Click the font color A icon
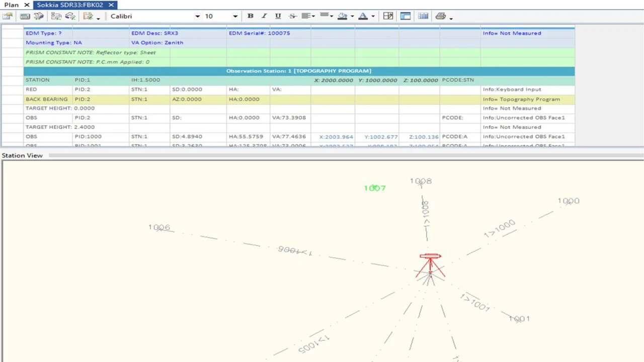The height and width of the screenshot is (362, 644). 363,16
